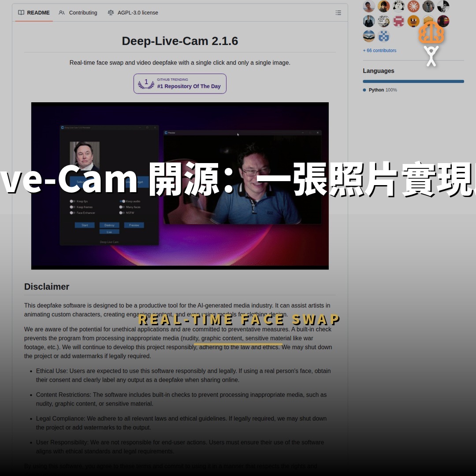The width and height of the screenshot is (476, 476).
Task: Click the 'Legal Compliance' bullet text
Action: coord(181,423)
